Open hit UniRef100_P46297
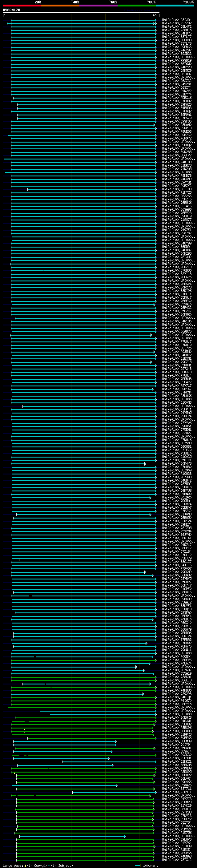Viewport: 197px width, 868px height. (176, 50)
